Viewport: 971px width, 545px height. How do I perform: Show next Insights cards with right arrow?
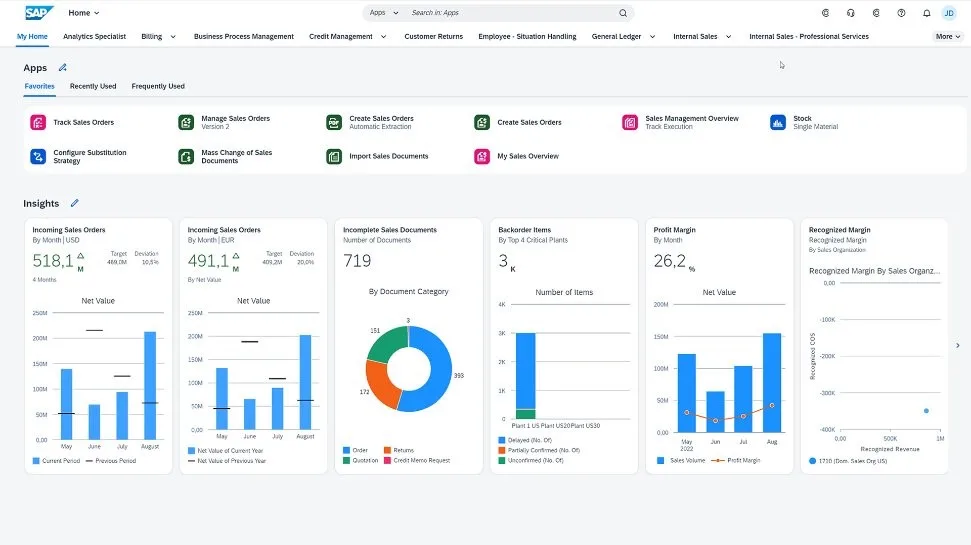957,346
